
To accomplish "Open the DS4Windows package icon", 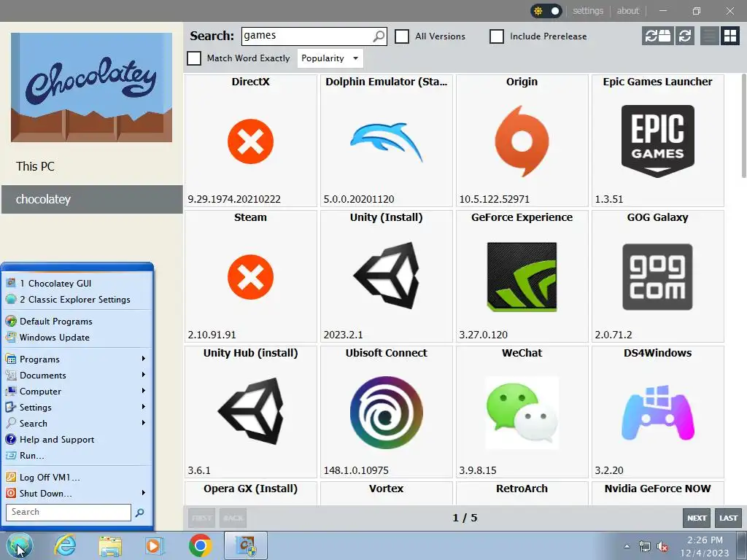I will [x=657, y=413].
